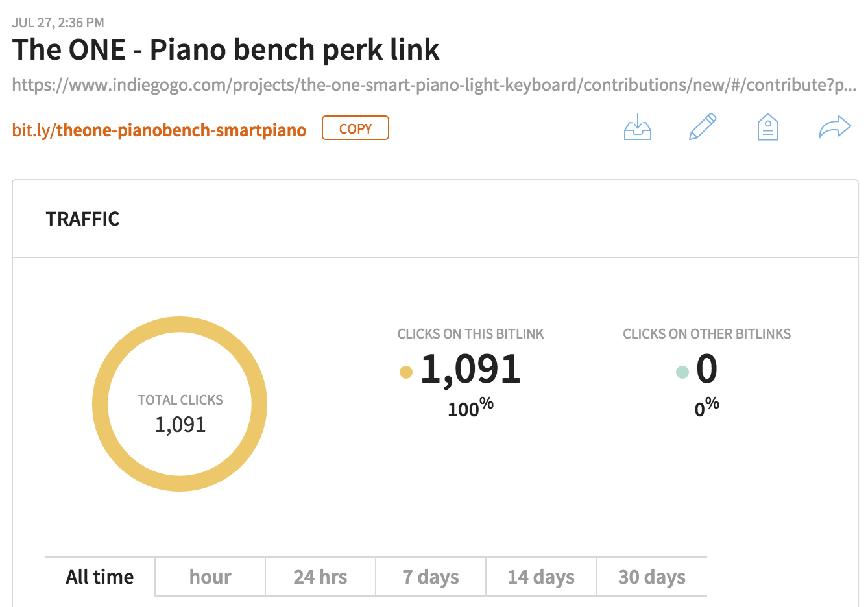Click the Clicks on this bitlink count 1,091
Image resolution: width=868 pixels, height=607 pixels.
tap(470, 369)
